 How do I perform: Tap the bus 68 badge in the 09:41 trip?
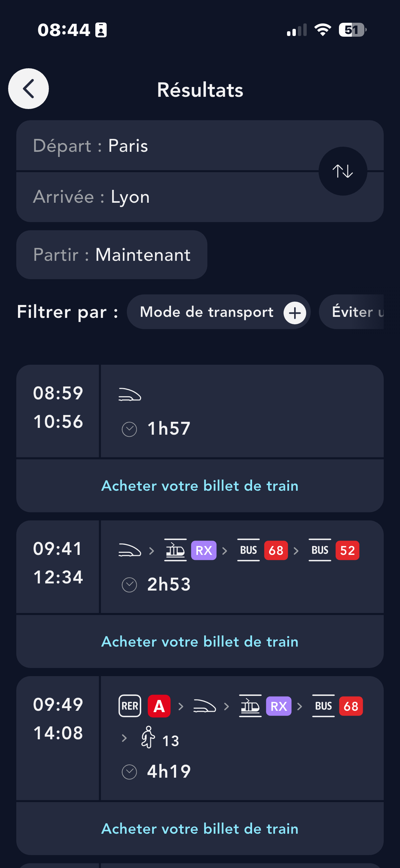tap(276, 550)
